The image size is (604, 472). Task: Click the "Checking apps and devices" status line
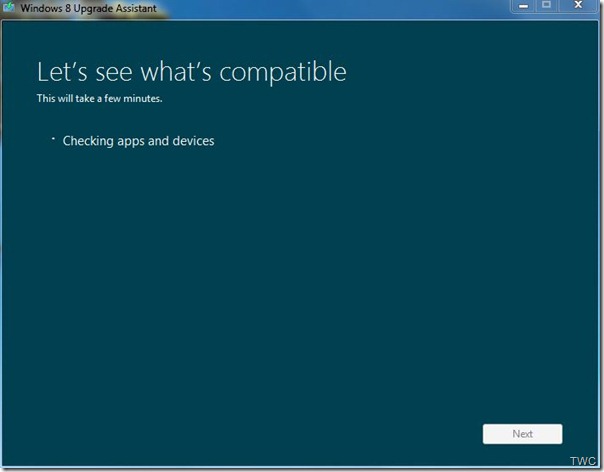point(138,141)
